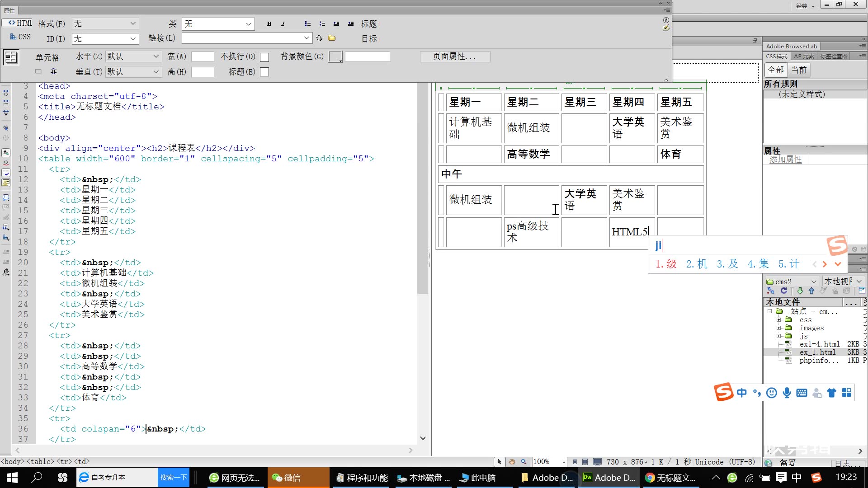This screenshot has width=868, height=488.
Task: Insert ordered list icon
Action: (x=322, y=24)
